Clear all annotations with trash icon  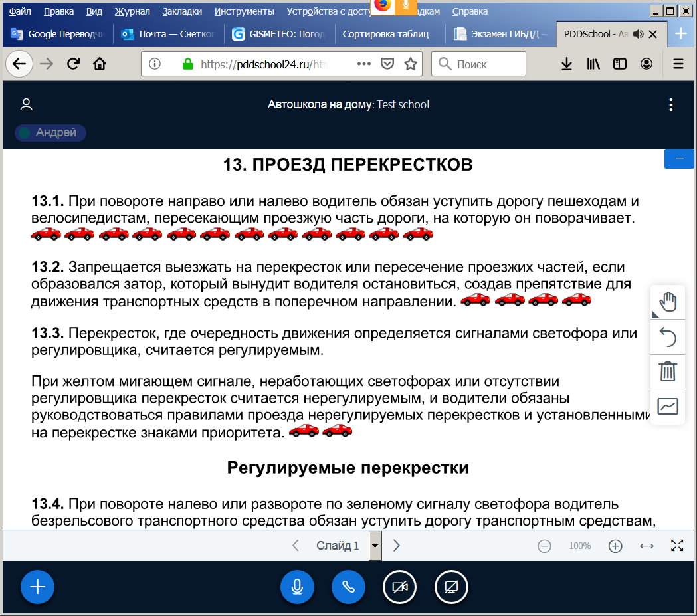[668, 371]
